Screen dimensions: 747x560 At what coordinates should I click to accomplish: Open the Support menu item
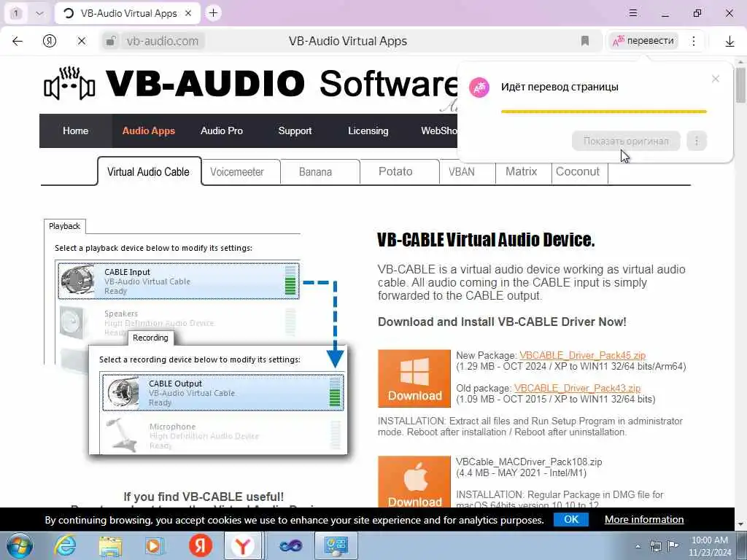tap(295, 131)
